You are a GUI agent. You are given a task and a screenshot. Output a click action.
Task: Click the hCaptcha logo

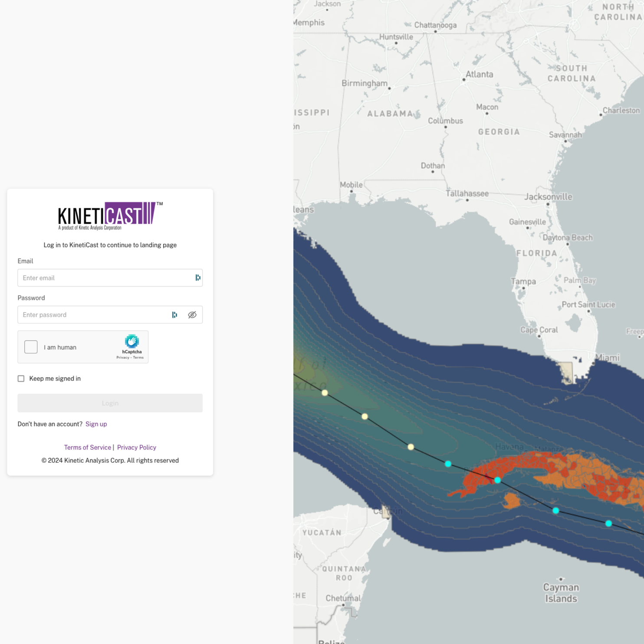132,341
